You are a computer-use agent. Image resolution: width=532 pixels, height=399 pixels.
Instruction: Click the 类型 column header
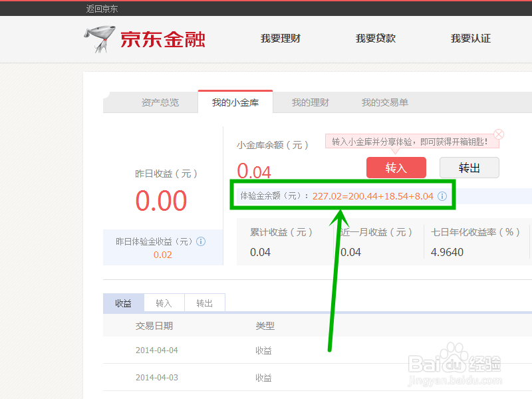[x=265, y=326]
